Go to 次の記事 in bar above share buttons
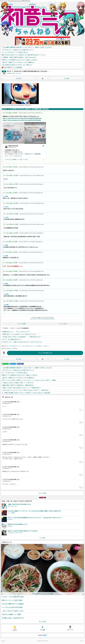The height and width of the screenshot is (644, 85). (66, 359)
